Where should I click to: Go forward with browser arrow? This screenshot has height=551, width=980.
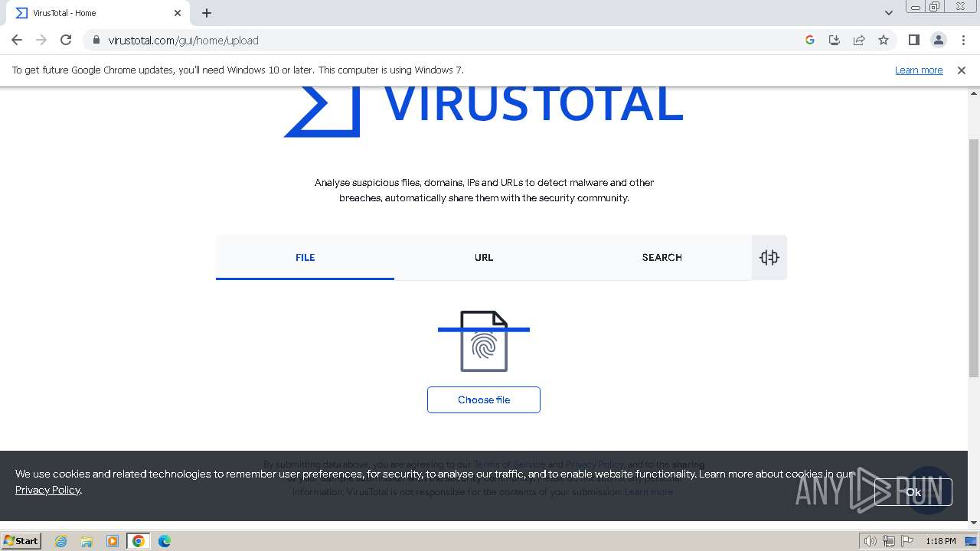[x=41, y=40]
